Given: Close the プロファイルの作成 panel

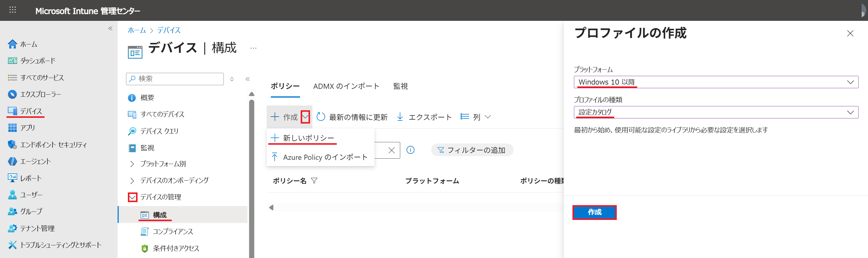Looking at the screenshot, I should click(x=850, y=34).
